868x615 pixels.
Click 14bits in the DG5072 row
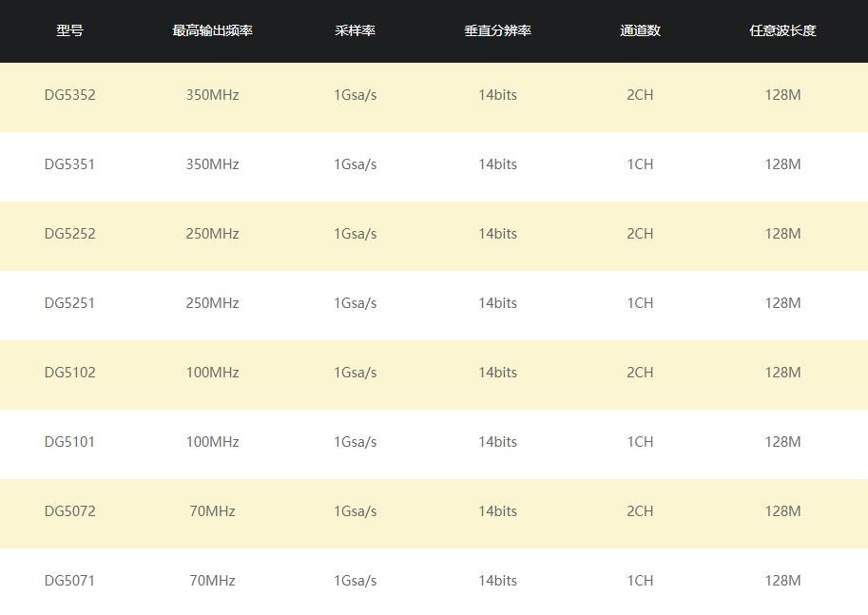click(497, 511)
